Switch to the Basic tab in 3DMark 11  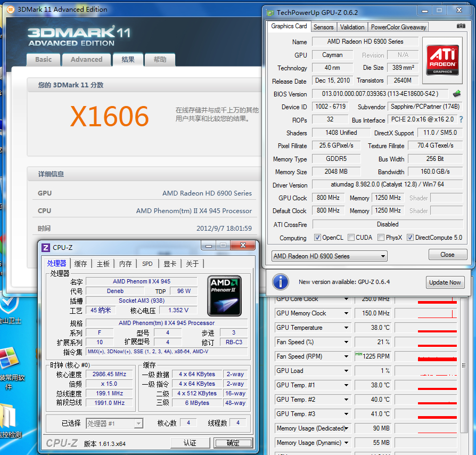click(44, 60)
